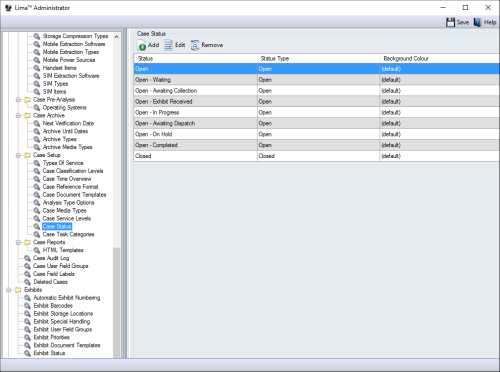Click the Remove button label
Viewport: 500px width, 372px height.
[x=212, y=45]
